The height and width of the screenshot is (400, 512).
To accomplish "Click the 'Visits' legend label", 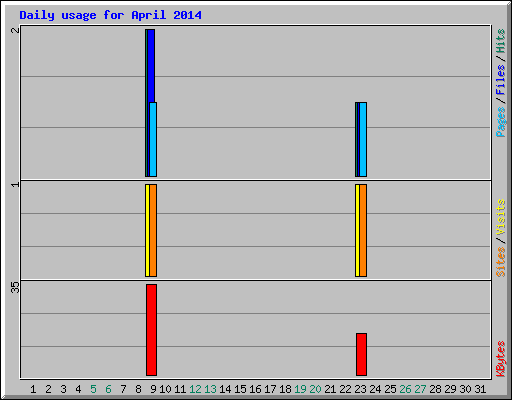I will pos(501,217).
